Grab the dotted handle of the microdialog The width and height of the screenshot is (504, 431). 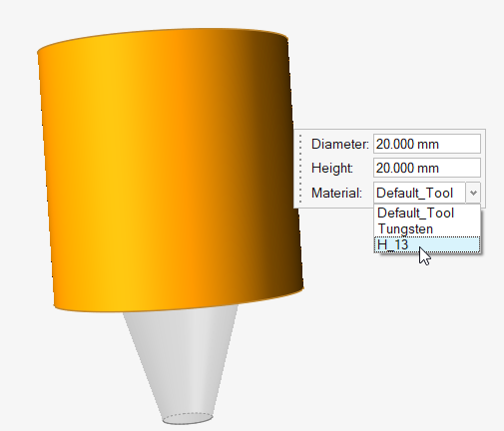tap(300, 169)
